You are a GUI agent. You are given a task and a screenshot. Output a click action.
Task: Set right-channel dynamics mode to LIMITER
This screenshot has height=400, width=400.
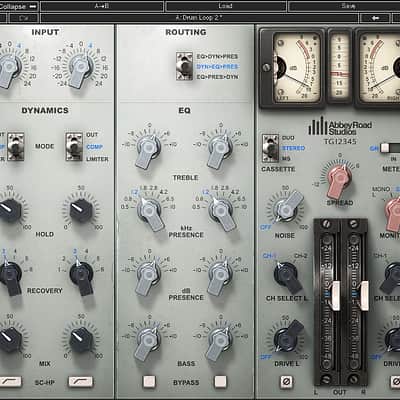coord(97,159)
